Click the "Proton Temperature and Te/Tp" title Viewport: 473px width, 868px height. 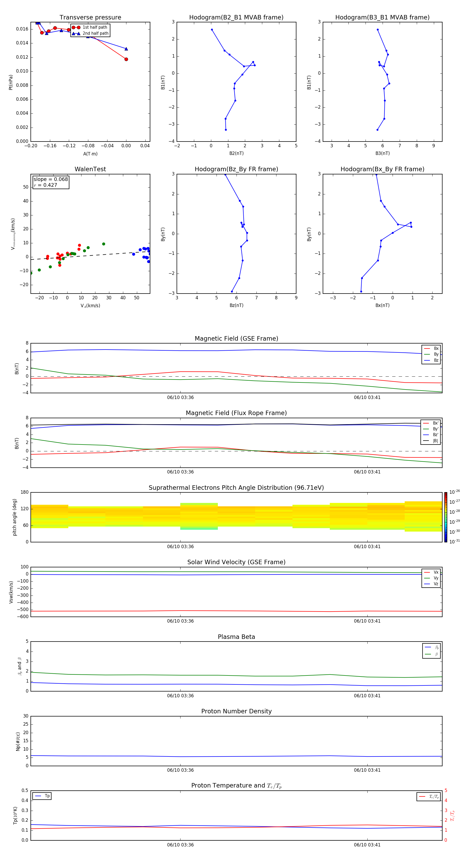click(236, 786)
